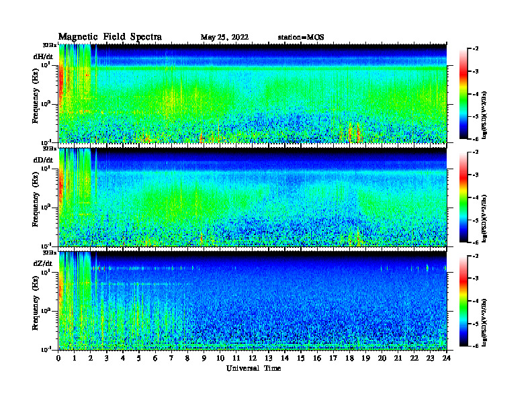Click hour tick label "5" on time axis
This screenshot has height=411, width=532.
pyautogui.click(x=139, y=358)
